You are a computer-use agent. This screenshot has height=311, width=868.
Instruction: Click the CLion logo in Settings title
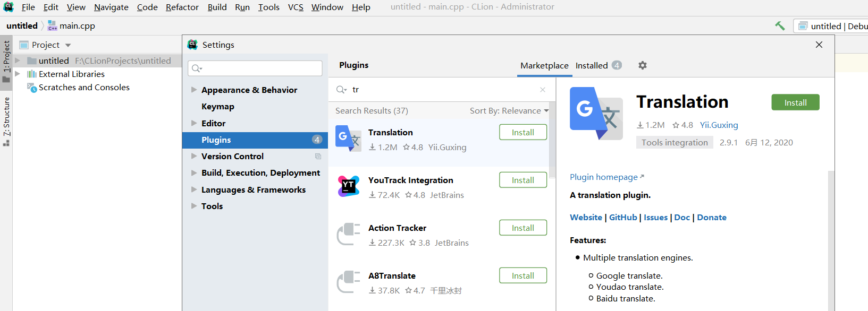192,45
